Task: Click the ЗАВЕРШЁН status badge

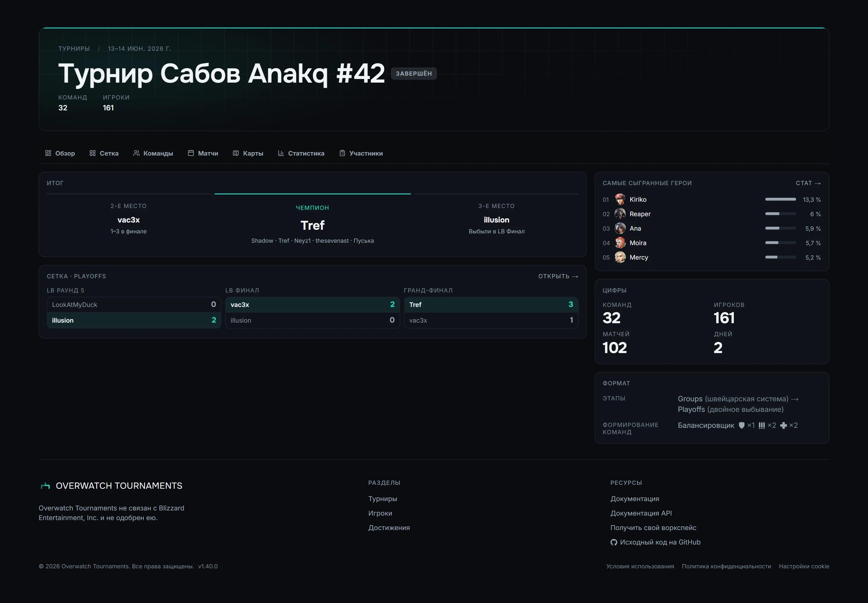Action: [x=414, y=74]
